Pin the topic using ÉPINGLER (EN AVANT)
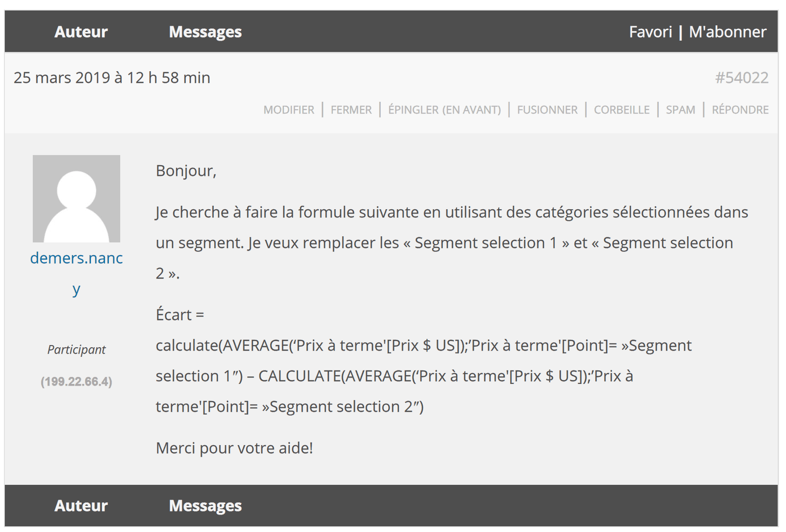Viewport: 786px width, 532px height. (x=445, y=110)
